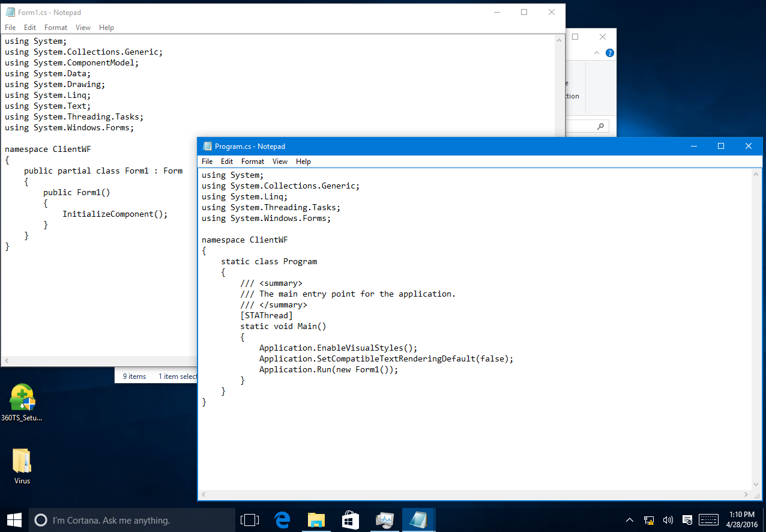The image size is (766, 532).
Task: Open the Windows Store taskbar icon
Action: point(350,520)
